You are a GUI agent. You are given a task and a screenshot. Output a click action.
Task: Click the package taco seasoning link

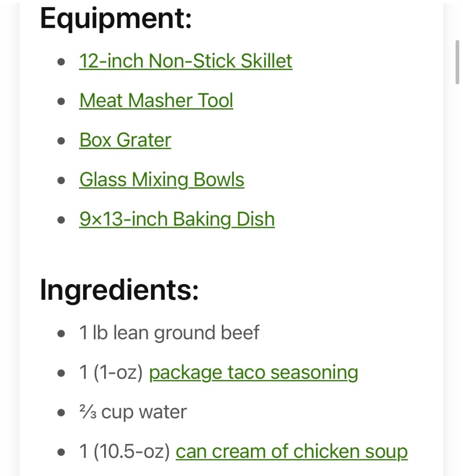pyautogui.click(x=253, y=372)
